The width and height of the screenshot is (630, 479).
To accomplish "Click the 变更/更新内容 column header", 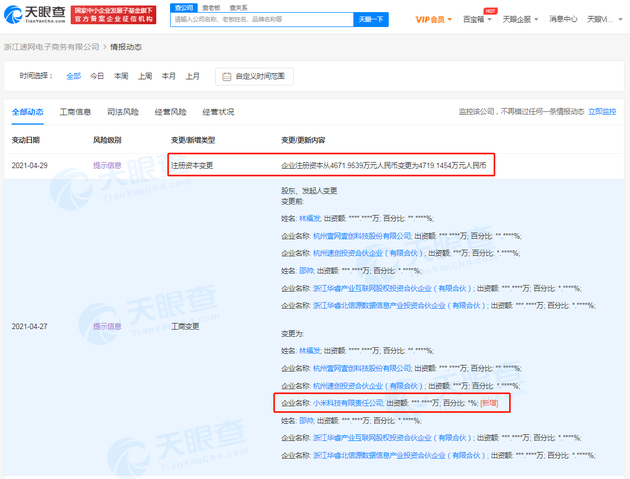I will click(303, 140).
